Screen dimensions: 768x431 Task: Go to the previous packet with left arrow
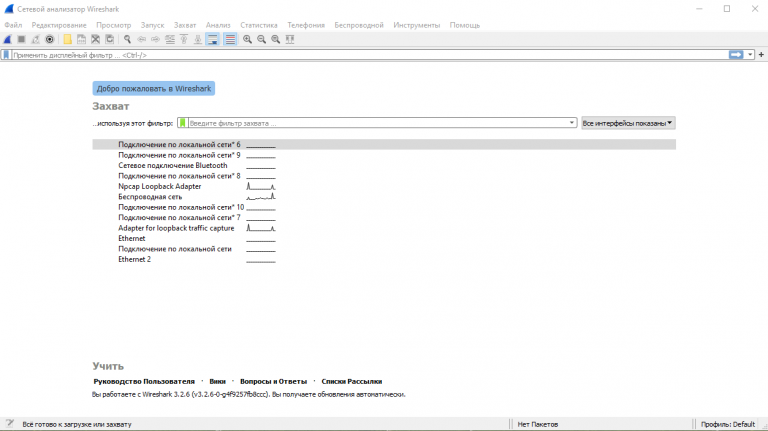tap(142, 39)
